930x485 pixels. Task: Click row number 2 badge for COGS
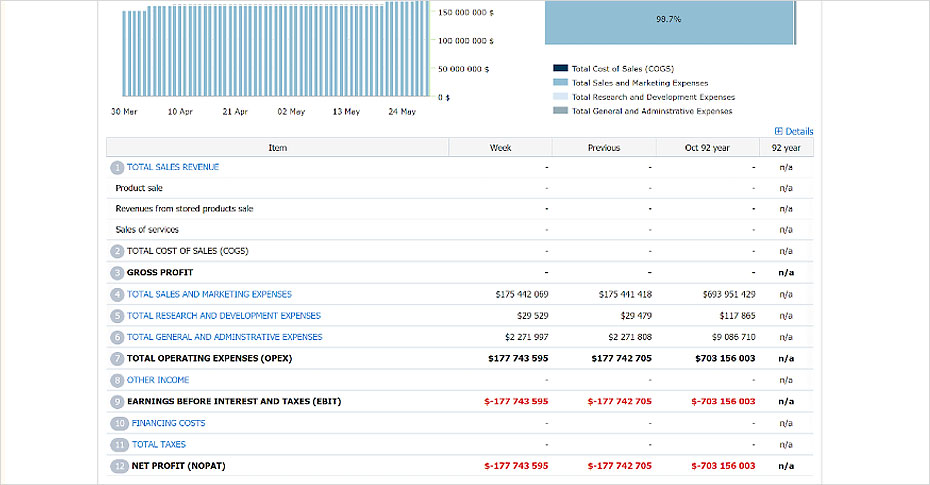[118, 251]
